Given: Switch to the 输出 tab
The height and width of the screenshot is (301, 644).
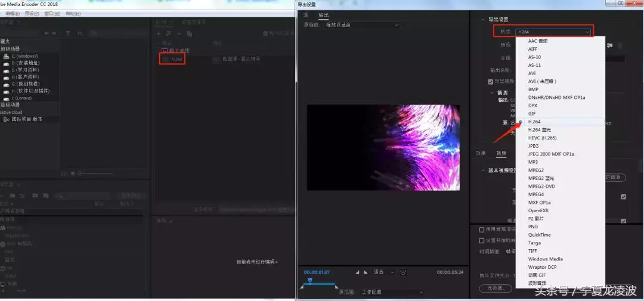Looking at the screenshot, I should pyautogui.click(x=324, y=15).
